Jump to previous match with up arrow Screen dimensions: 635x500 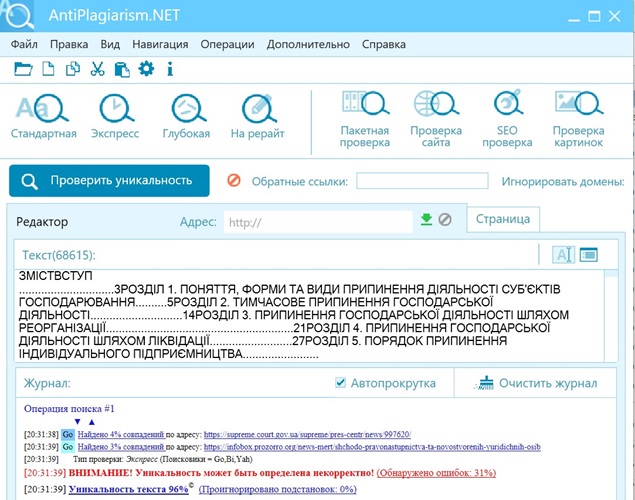point(92,422)
